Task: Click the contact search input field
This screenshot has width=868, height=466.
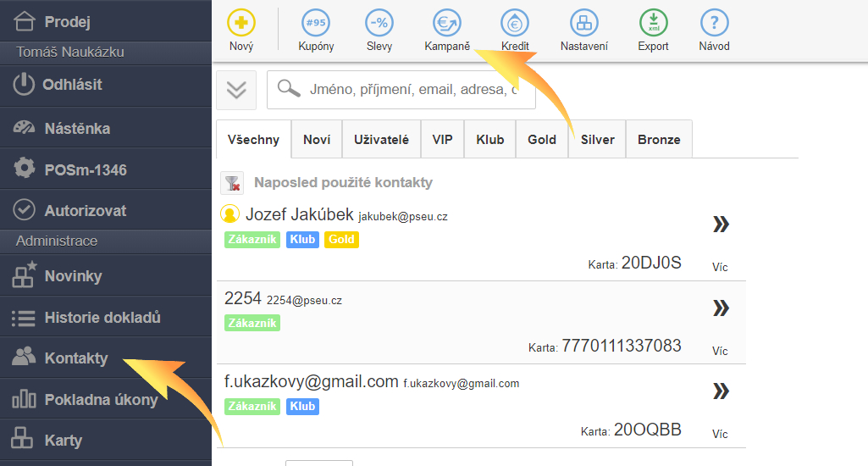Action: (412, 89)
